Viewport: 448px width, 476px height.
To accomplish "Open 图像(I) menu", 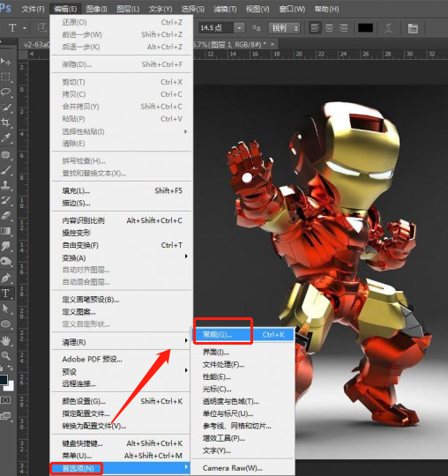I will click(96, 9).
